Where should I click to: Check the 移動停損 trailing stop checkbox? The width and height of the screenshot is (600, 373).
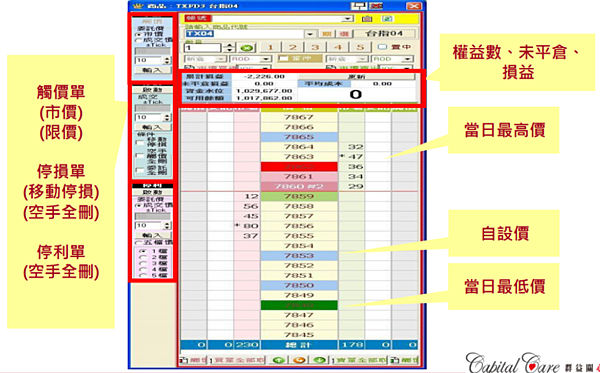[x=140, y=142]
